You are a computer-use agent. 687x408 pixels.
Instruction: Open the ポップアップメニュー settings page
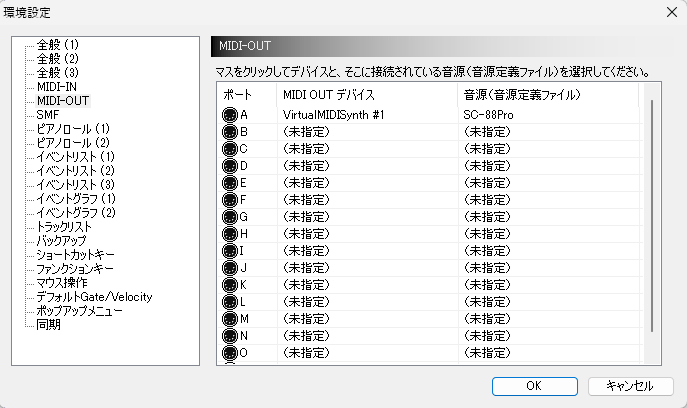click(x=79, y=311)
